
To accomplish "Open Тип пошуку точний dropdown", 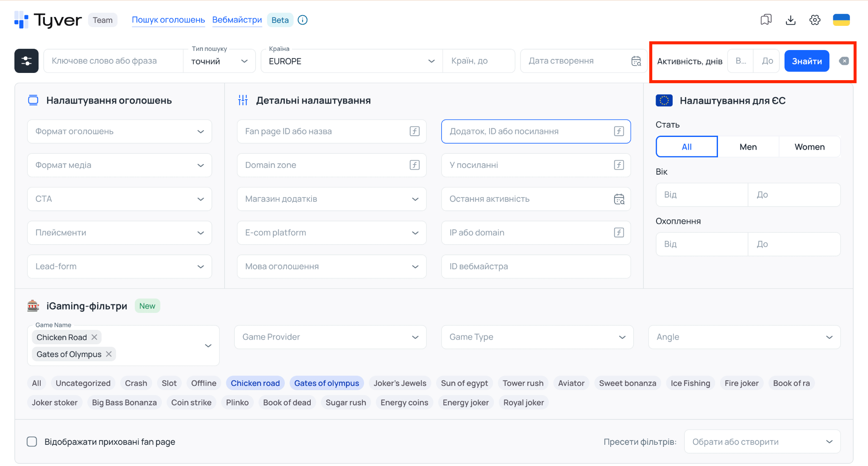I will point(219,61).
